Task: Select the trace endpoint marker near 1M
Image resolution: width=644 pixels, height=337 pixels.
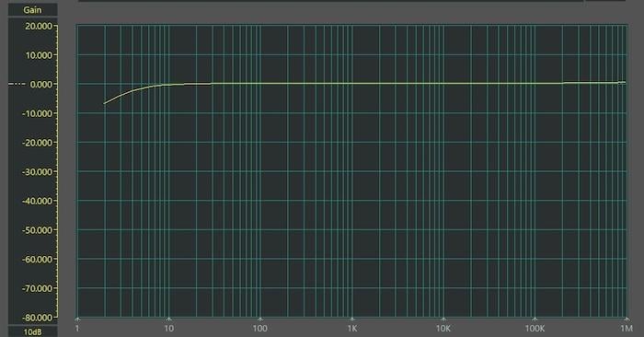Action: point(622,83)
